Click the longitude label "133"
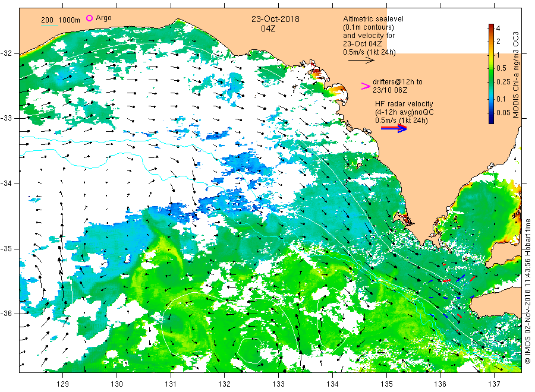Image resolution: width=535 pixels, height=392 pixels. 278,384
